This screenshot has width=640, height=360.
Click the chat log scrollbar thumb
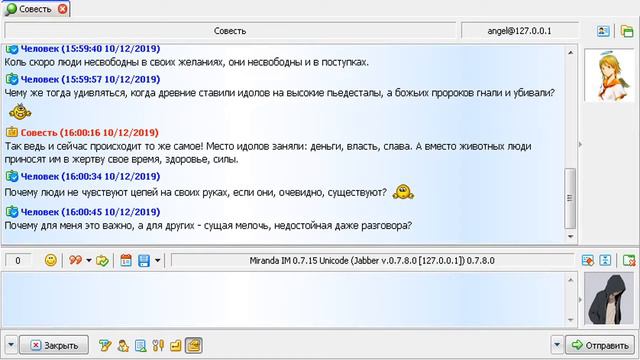pyautogui.click(x=570, y=198)
